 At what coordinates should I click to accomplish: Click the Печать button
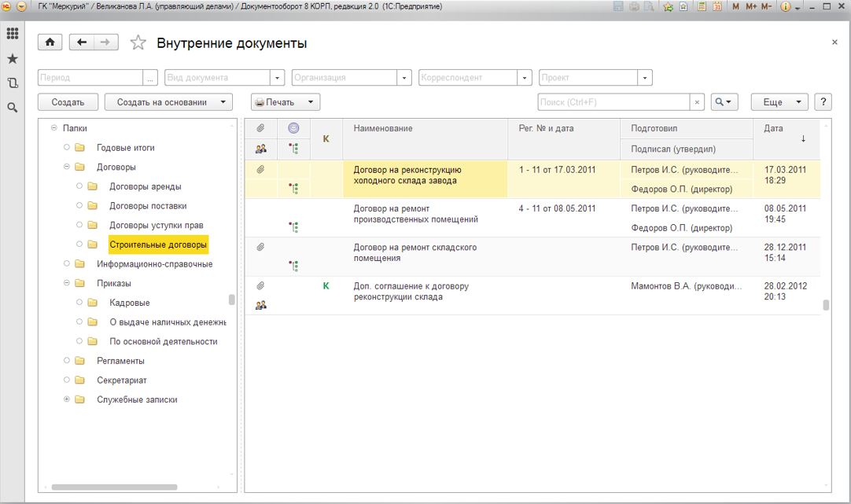pyautogui.click(x=286, y=102)
